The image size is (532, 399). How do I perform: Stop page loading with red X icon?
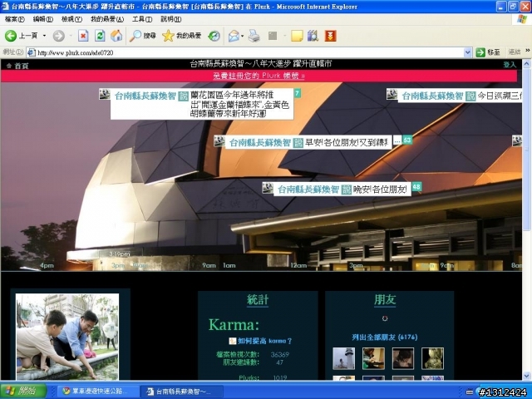[x=83, y=36]
